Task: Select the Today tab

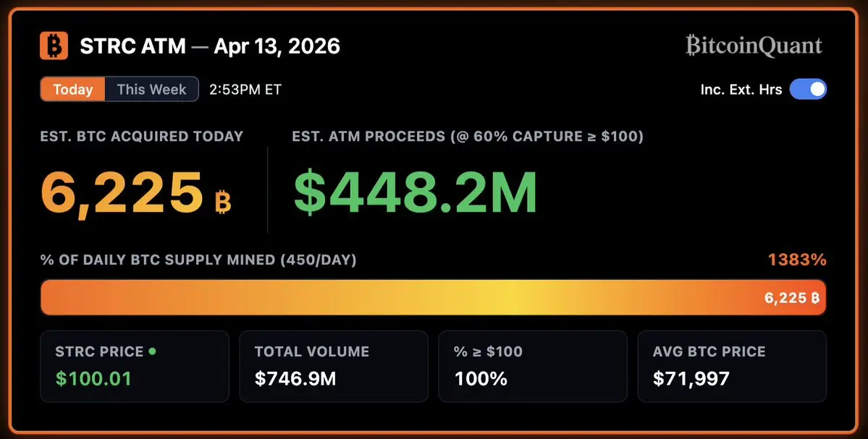Action: click(x=72, y=90)
